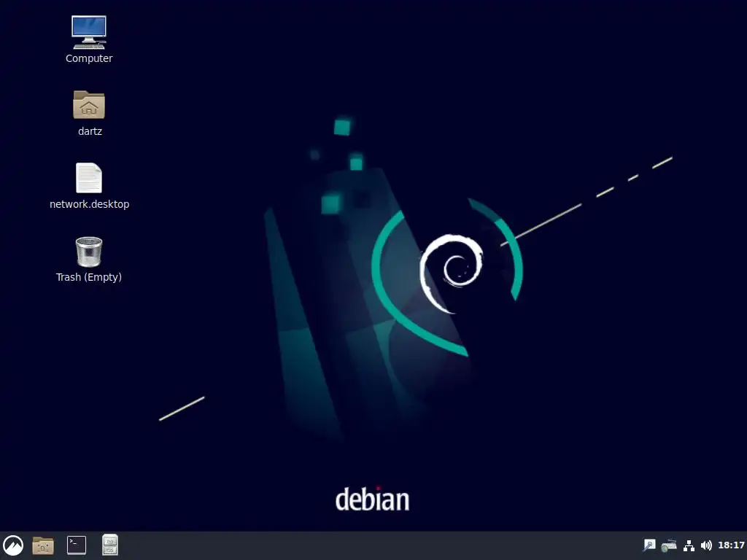
Task: Click the 'network.desktop' label text
Action: click(x=90, y=204)
